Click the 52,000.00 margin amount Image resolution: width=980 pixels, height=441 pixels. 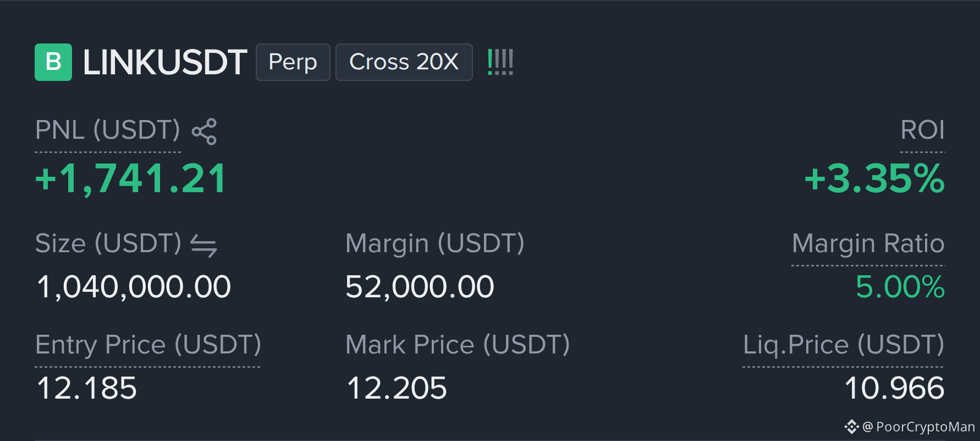click(x=420, y=287)
